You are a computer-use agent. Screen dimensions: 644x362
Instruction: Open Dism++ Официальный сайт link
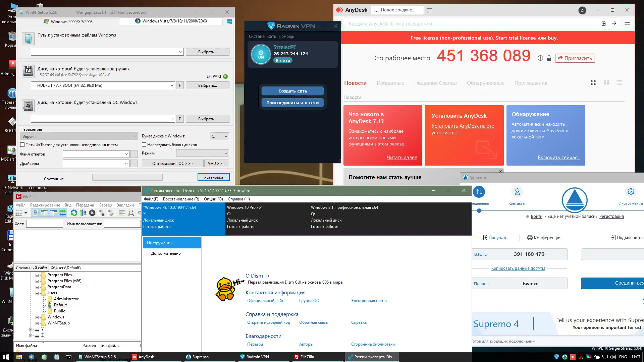(265, 301)
